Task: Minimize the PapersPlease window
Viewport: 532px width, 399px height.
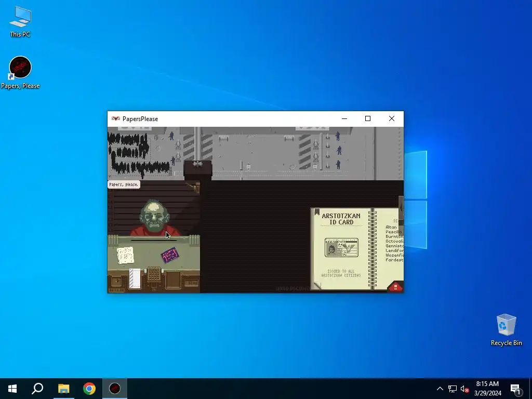Action: pos(344,119)
